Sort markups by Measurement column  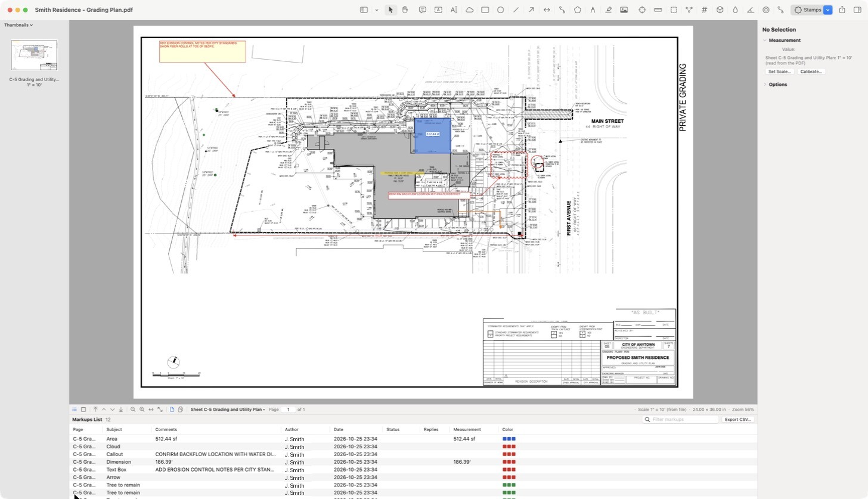coord(467,429)
